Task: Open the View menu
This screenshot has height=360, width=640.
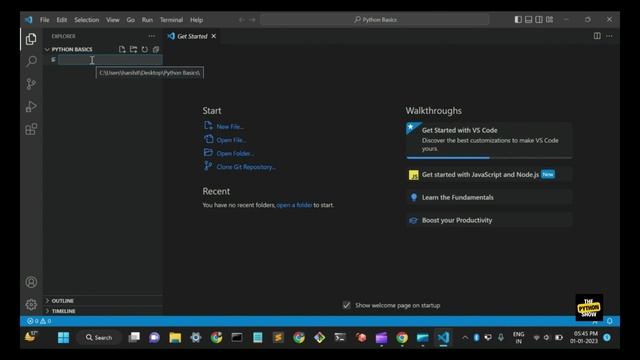Action: click(113, 20)
